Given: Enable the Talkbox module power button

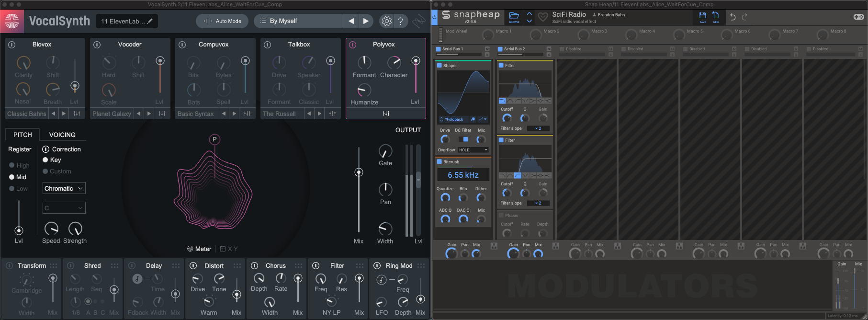Looking at the screenshot, I should coord(268,45).
